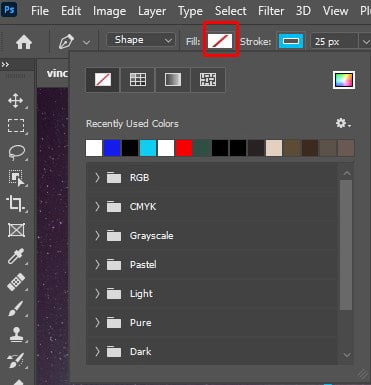Select the Pen tool in options bar
Screen dimensions: 371x385
click(66, 42)
